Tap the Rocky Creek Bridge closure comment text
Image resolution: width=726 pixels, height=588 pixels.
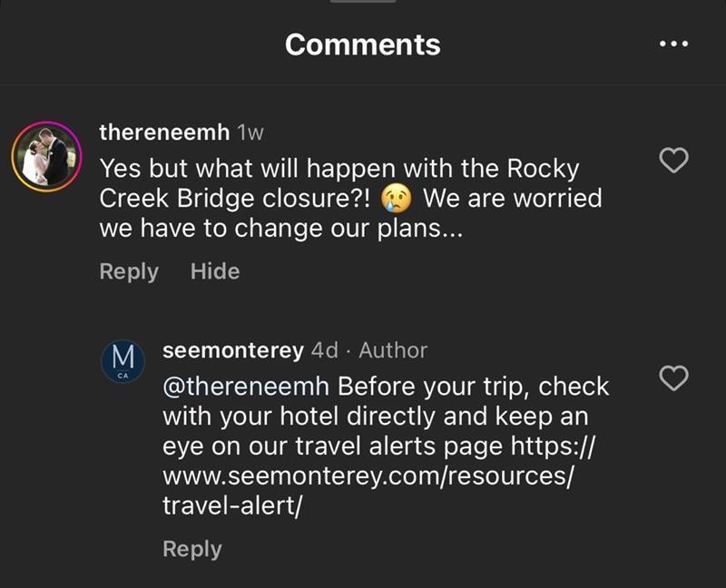coord(350,198)
